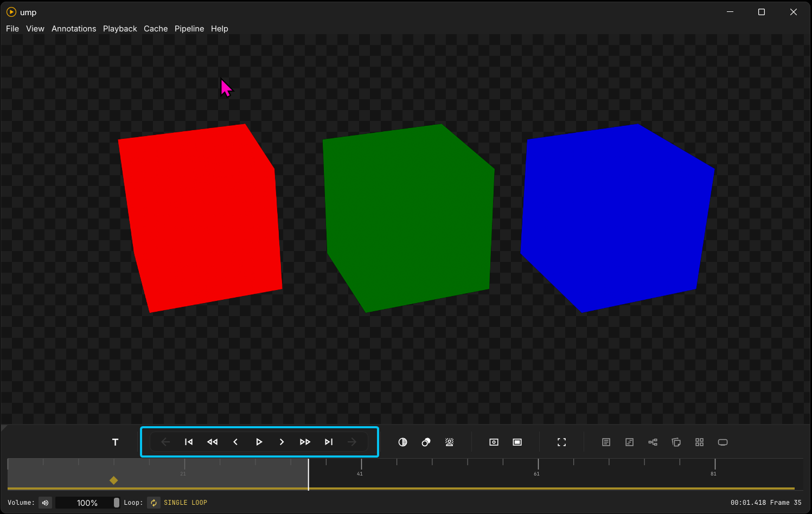
Task: Click the node graph icon
Action: (653, 442)
